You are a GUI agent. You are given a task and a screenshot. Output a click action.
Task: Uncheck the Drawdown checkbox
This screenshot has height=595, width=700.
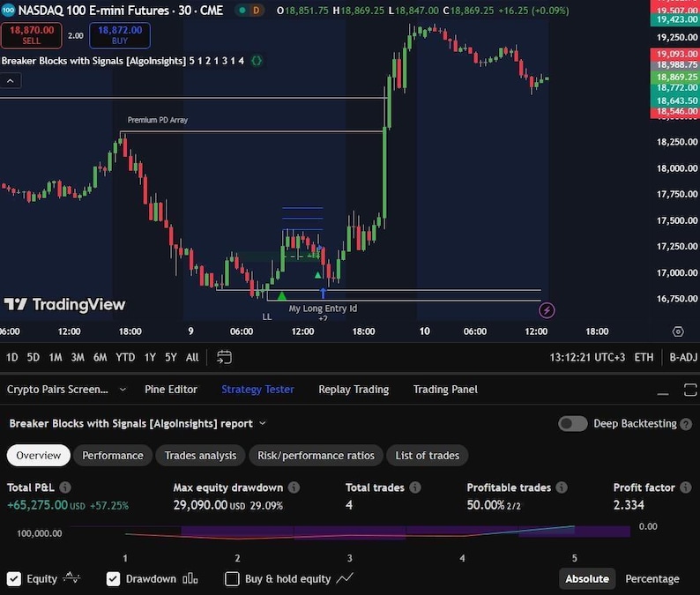tap(113, 579)
